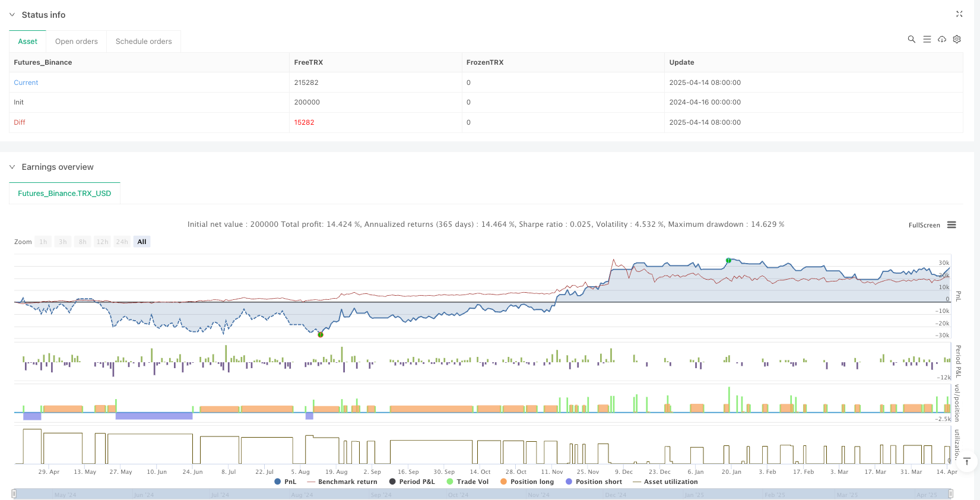Switch to the Open orders tab
This screenshot has height=500, width=980.
tap(77, 42)
